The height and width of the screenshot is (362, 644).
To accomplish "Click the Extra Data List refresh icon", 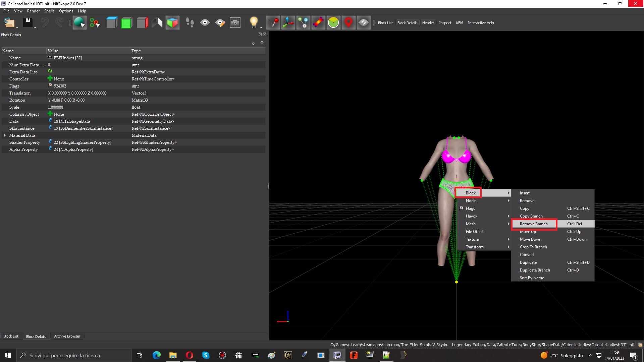I will (x=50, y=71).
